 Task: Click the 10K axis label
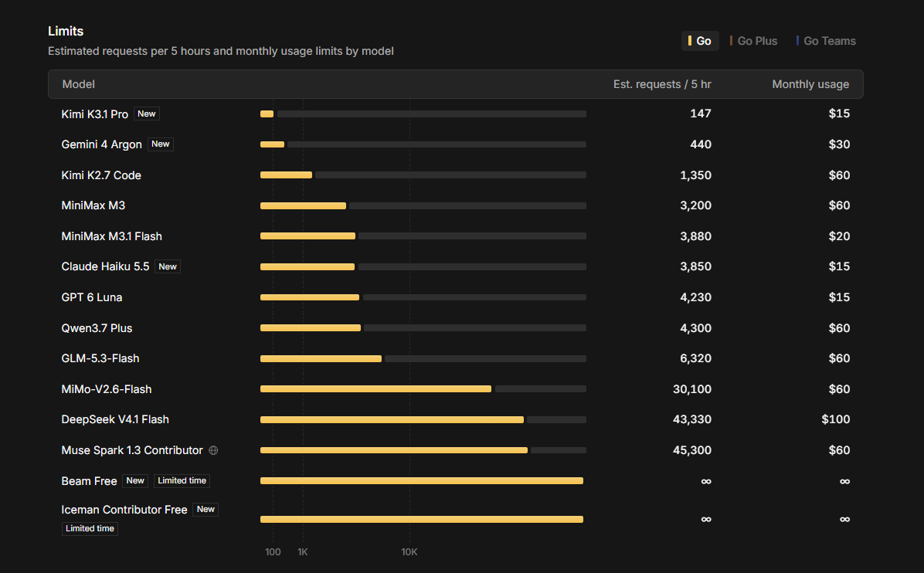click(x=409, y=552)
